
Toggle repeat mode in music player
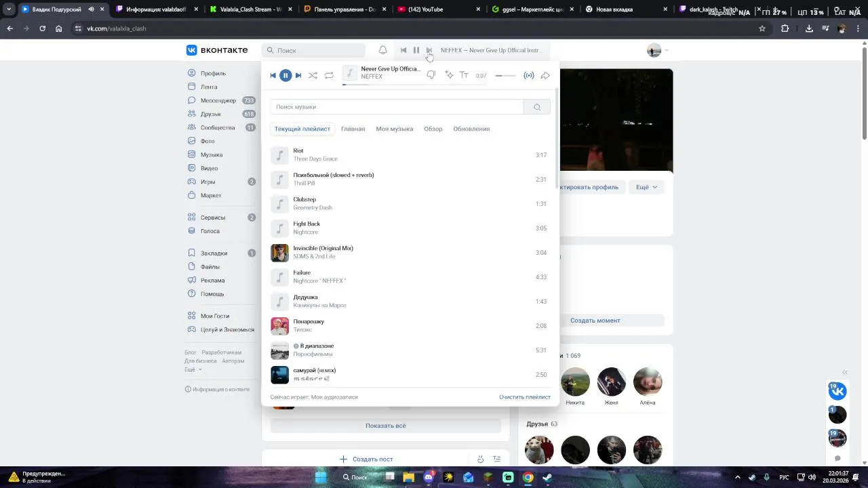[x=329, y=75]
